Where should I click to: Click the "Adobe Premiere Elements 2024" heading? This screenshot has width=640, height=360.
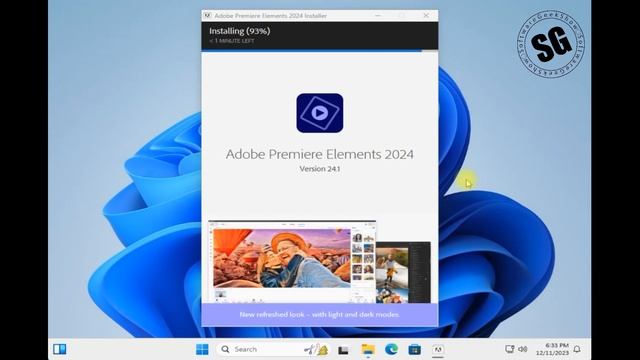(320, 154)
